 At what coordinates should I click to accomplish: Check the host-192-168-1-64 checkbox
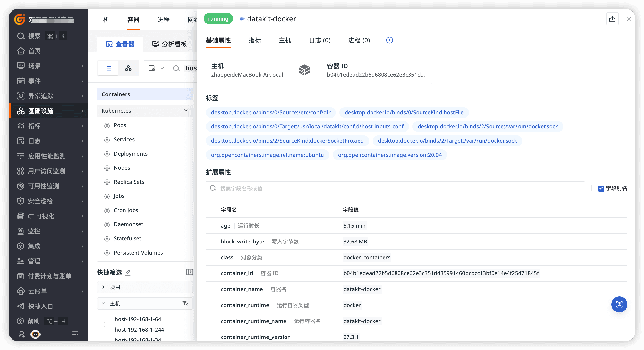click(108, 319)
